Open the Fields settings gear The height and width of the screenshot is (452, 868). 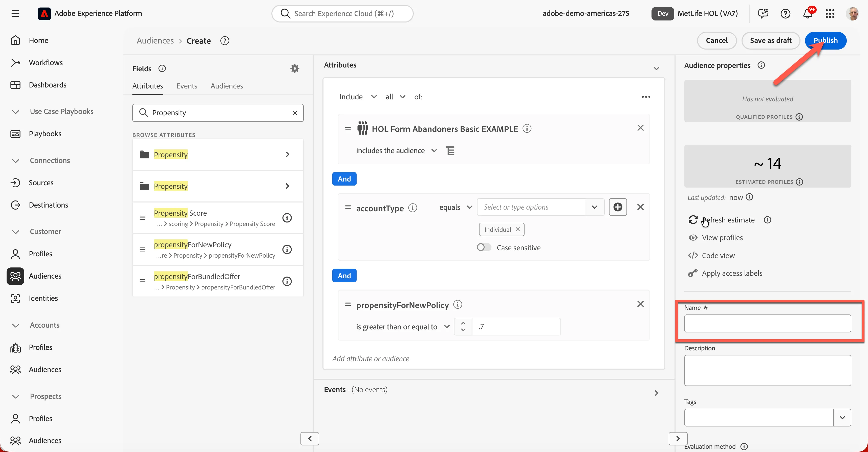pos(295,68)
